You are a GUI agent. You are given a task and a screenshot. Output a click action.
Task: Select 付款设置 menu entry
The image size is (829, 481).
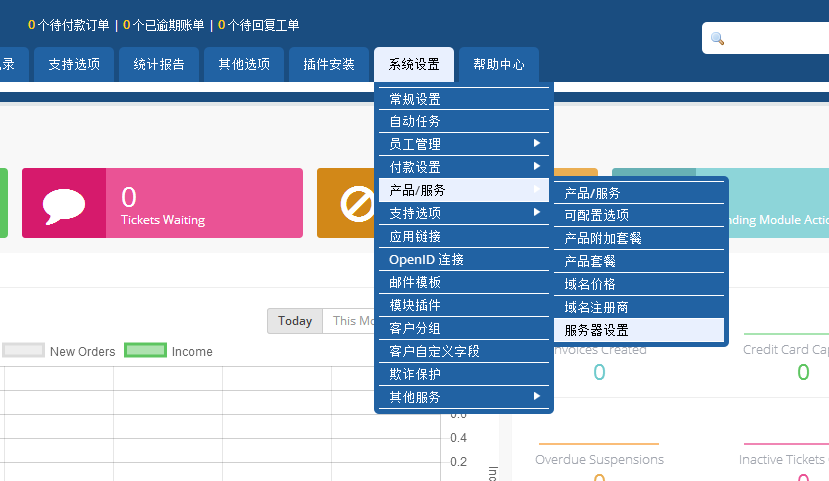464,168
